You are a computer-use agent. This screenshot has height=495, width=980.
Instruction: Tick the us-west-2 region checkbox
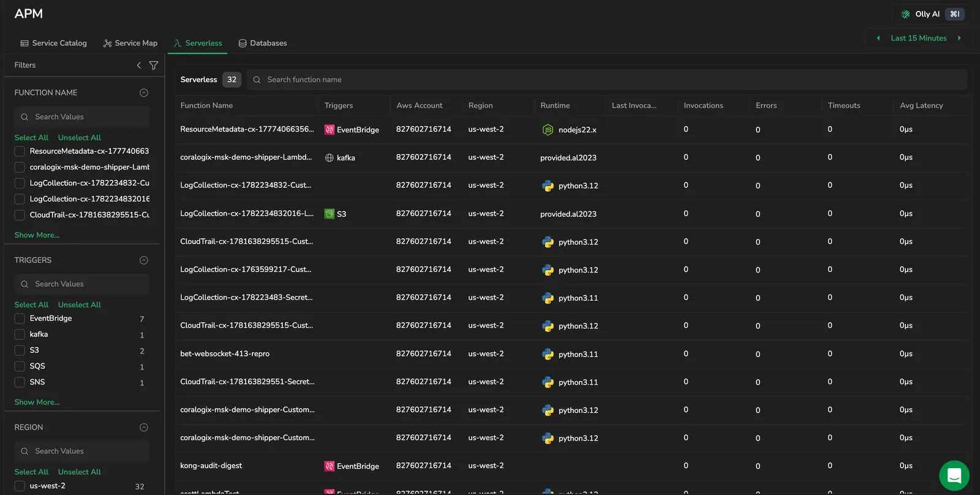coord(20,486)
